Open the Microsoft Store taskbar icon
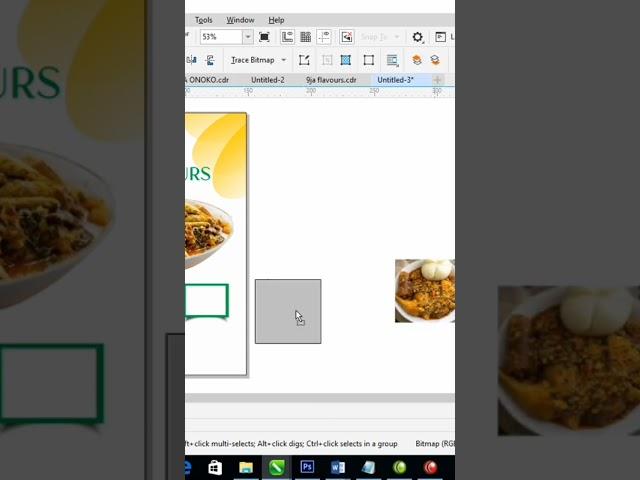 (x=215, y=468)
